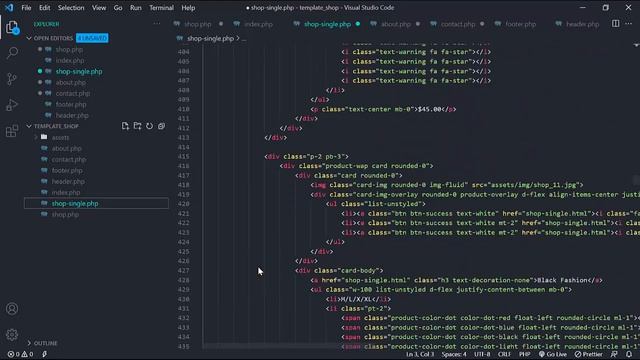Image resolution: width=640 pixels, height=360 pixels.
Task: Click the Go Live status bar button
Action: point(553,354)
